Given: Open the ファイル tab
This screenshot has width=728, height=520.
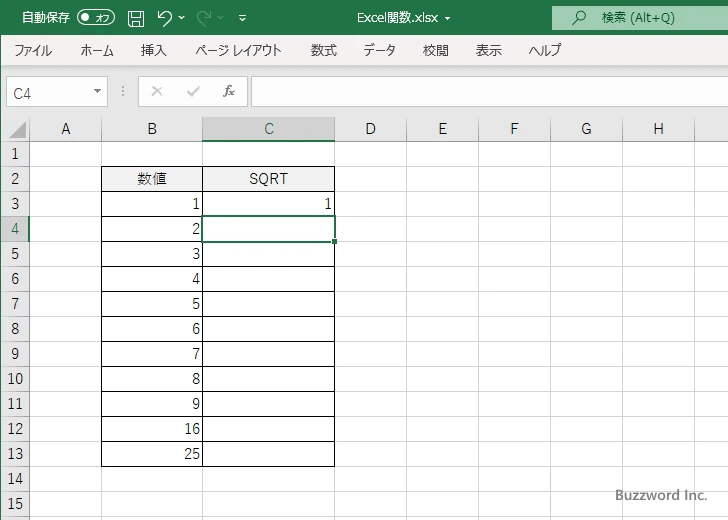Looking at the screenshot, I should 33,50.
